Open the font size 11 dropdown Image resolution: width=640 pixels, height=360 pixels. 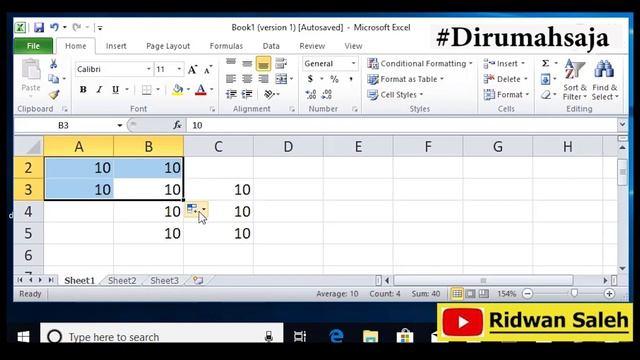click(179, 69)
